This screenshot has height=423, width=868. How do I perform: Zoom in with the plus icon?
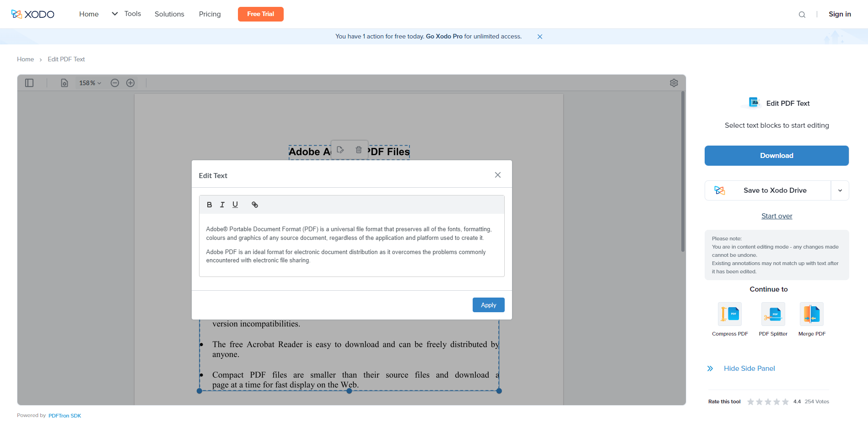tap(130, 83)
